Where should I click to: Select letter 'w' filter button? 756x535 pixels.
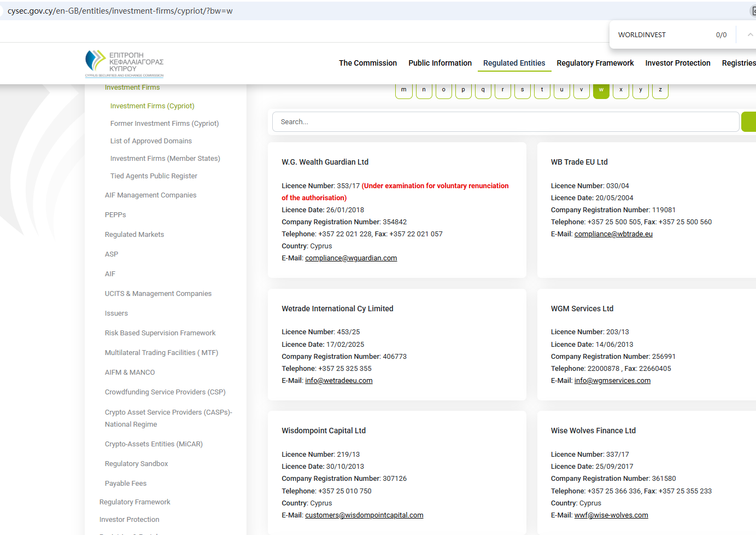pos(601,90)
